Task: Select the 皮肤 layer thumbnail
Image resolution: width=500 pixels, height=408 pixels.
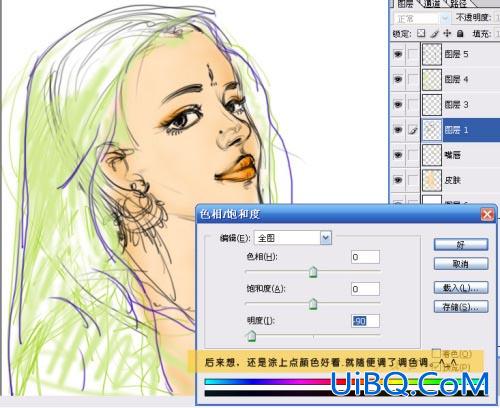Action: tap(432, 180)
